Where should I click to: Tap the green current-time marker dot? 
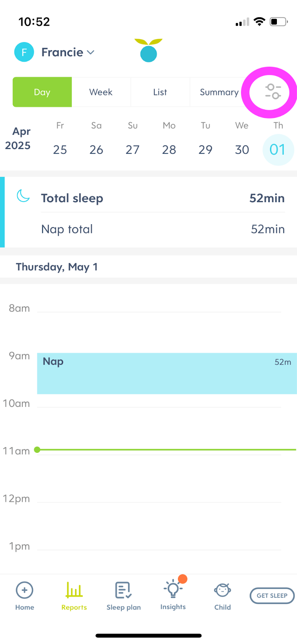point(37,450)
